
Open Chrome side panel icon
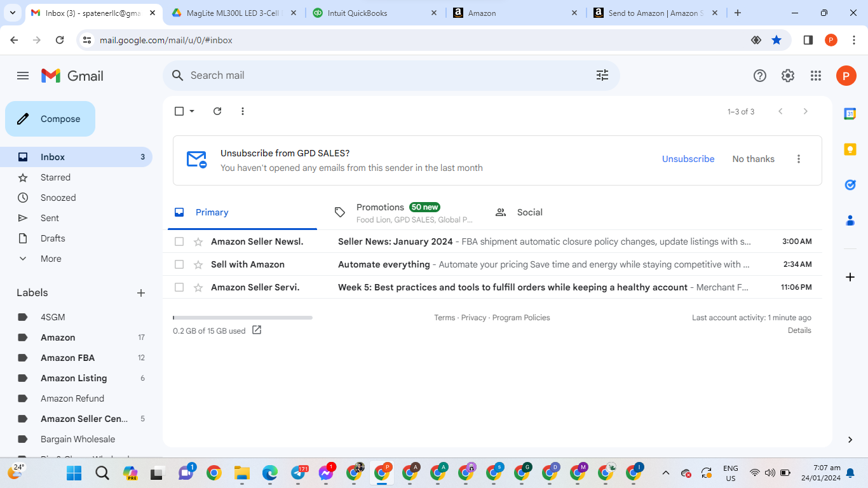[808, 40]
